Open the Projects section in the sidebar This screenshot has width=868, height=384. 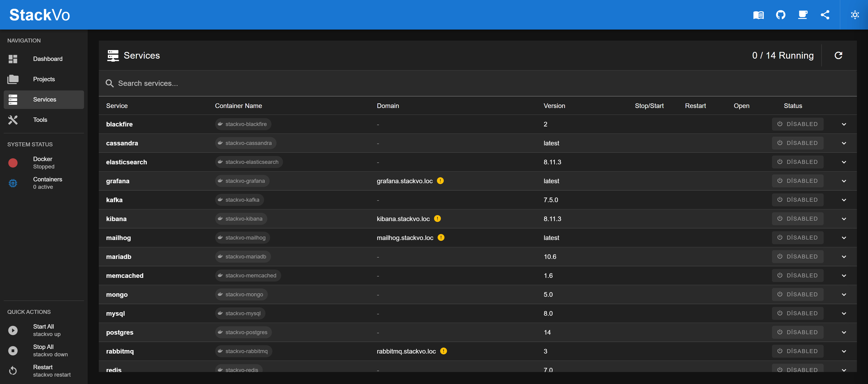(44, 79)
